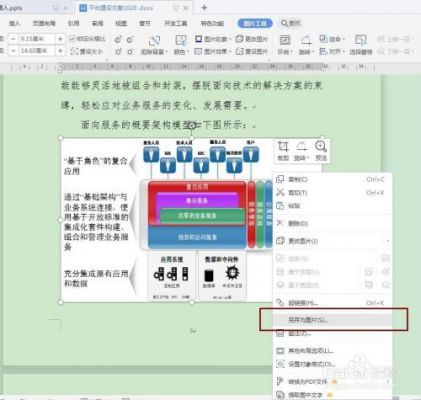The width and height of the screenshot is (421, 400).
Task: Open Format Object (设置对象格式) entry
Action: click(332, 364)
